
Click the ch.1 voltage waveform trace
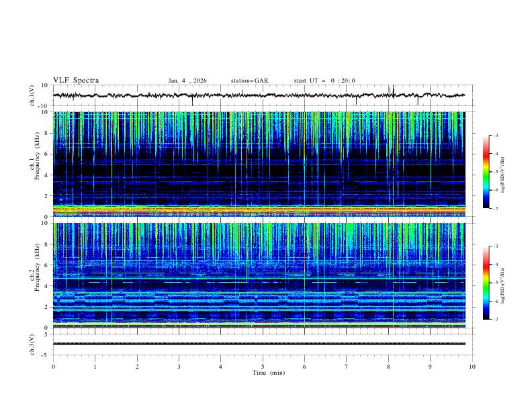tap(259, 95)
